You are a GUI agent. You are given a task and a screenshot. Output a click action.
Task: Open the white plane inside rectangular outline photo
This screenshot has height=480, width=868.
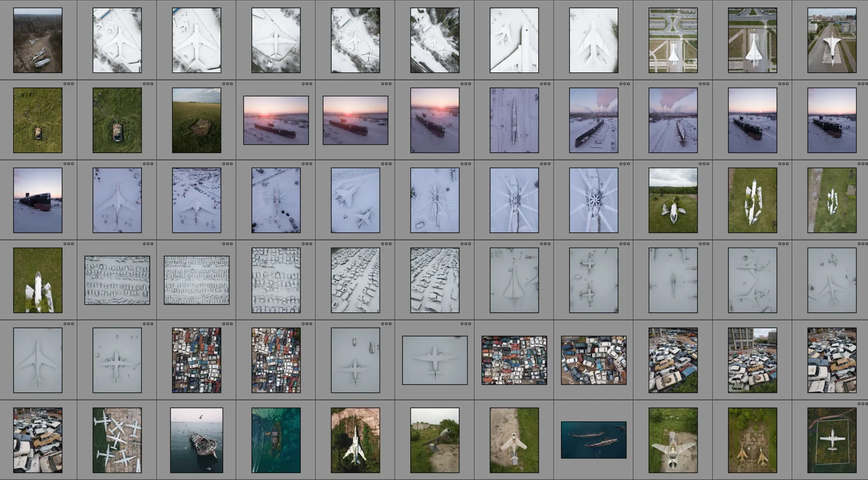click(832, 440)
